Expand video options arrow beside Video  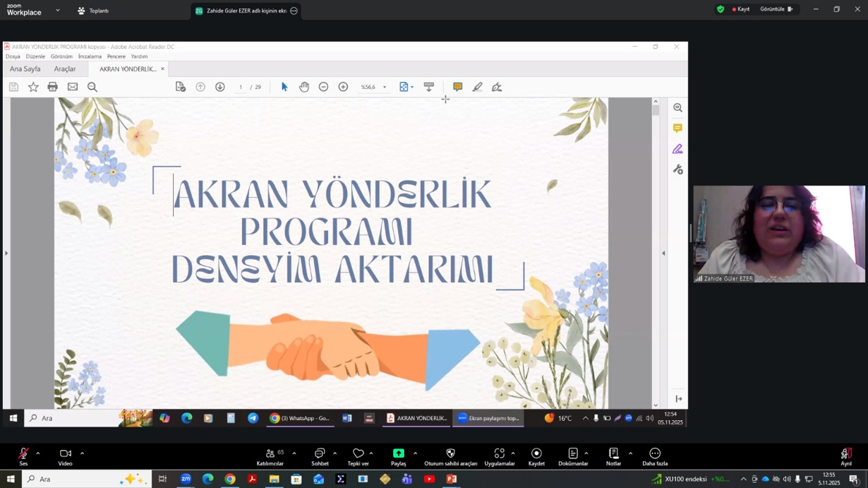pyautogui.click(x=82, y=453)
